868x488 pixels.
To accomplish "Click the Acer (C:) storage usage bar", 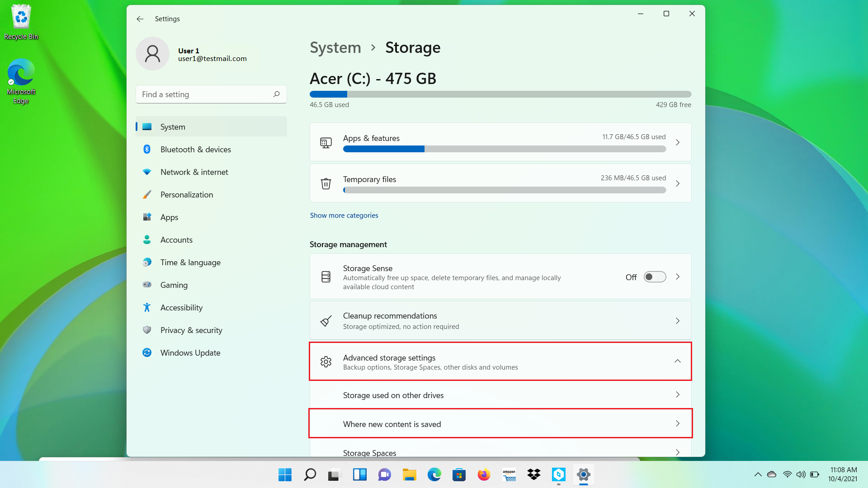I will (500, 94).
